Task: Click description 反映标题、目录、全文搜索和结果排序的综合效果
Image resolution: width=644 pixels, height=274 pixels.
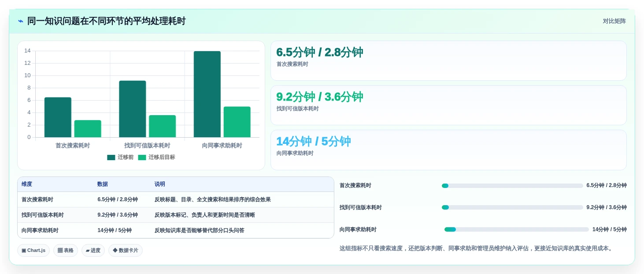Action: click(x=213, y=199)
